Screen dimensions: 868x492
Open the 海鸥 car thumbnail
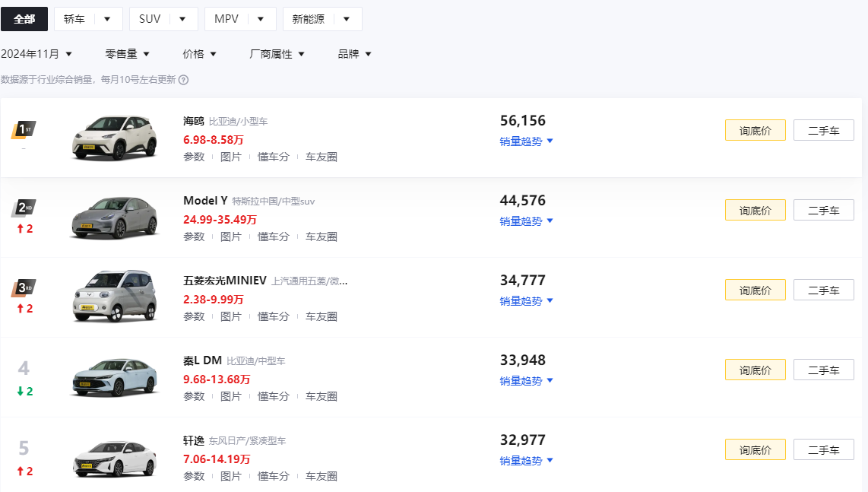pos(114,138)
